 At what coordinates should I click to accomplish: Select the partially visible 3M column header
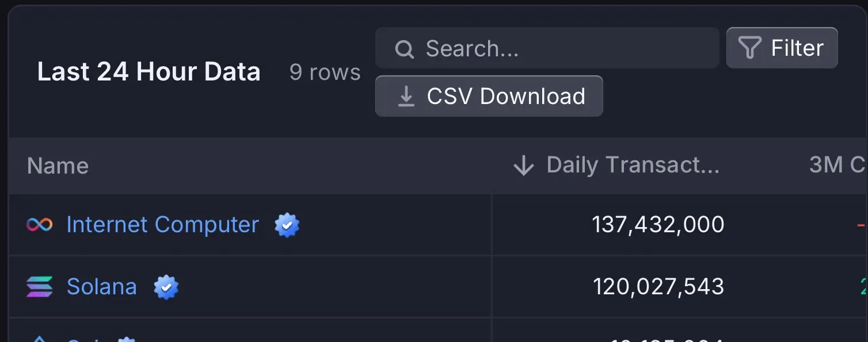click(x=838, y=166)
